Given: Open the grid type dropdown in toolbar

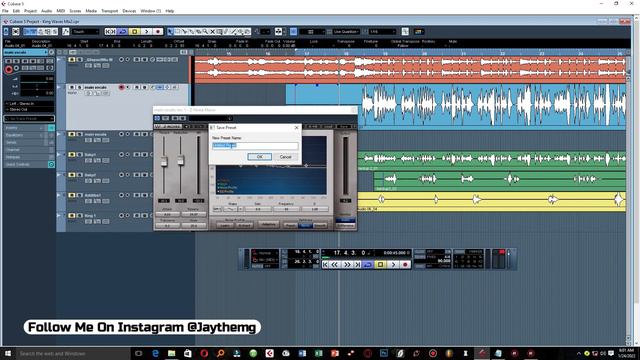Looking at the screenshot, I should point(312,31).
